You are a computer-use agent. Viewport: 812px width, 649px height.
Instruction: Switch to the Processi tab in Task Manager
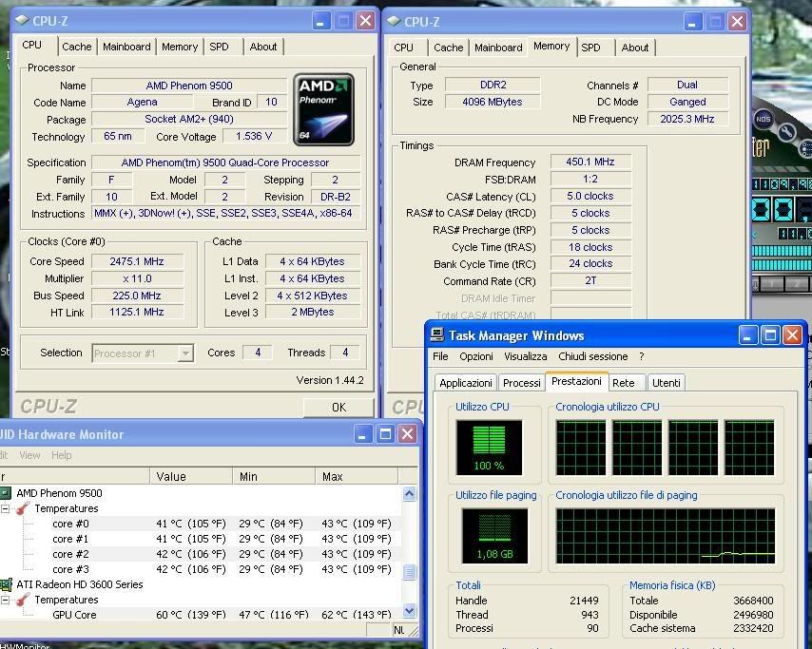pos(521,383)
